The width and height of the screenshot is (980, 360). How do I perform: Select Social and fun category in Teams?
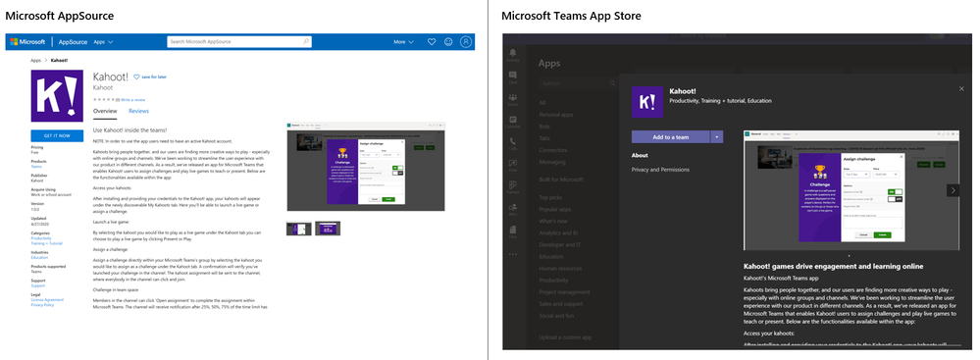(x=555, y=316)
